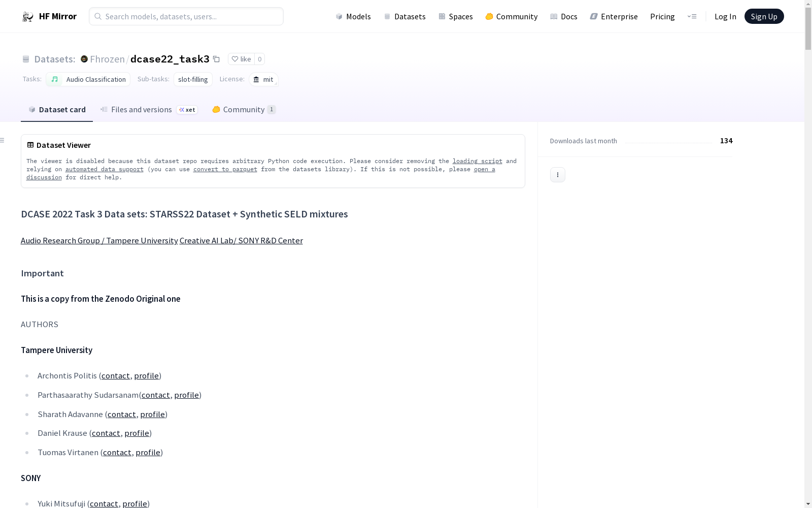Click Log In
This screenshot has height=508, width=812.
pyautogui.click(x=725, y=16)
